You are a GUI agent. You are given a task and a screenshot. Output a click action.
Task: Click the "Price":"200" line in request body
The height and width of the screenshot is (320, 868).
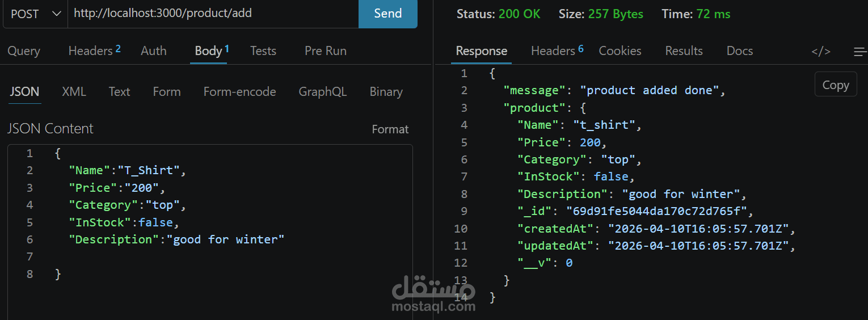pyautogui.click(x=117, y=188)
